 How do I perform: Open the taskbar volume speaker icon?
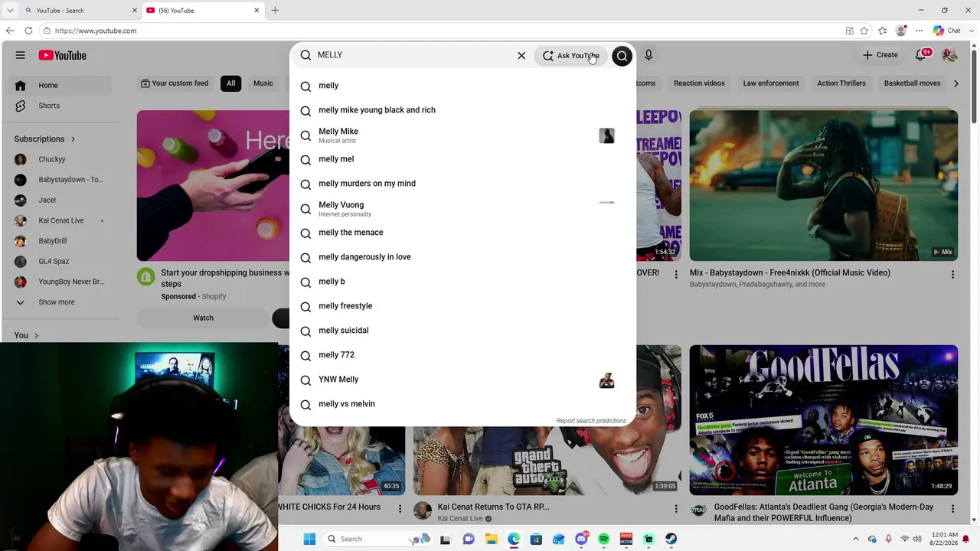pos(919,539)
